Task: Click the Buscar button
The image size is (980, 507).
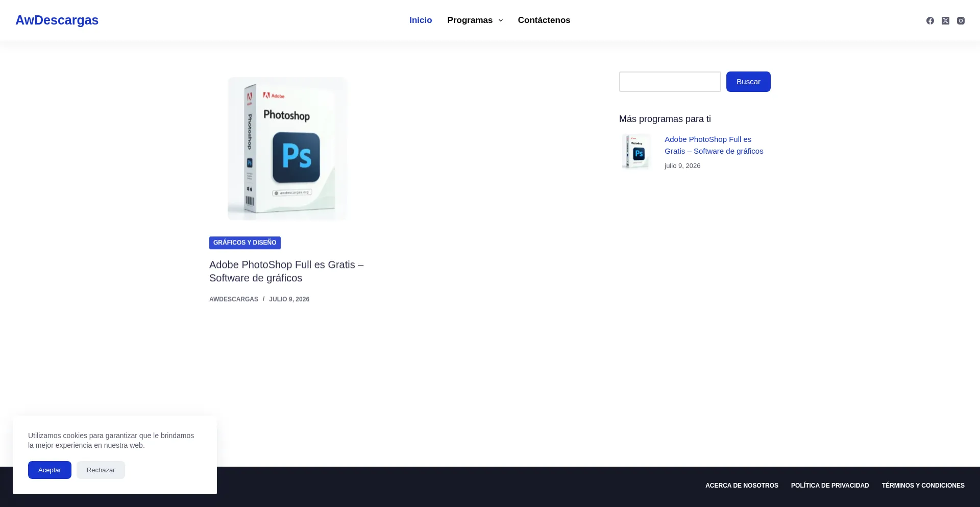Action: [x=748, y=82]
